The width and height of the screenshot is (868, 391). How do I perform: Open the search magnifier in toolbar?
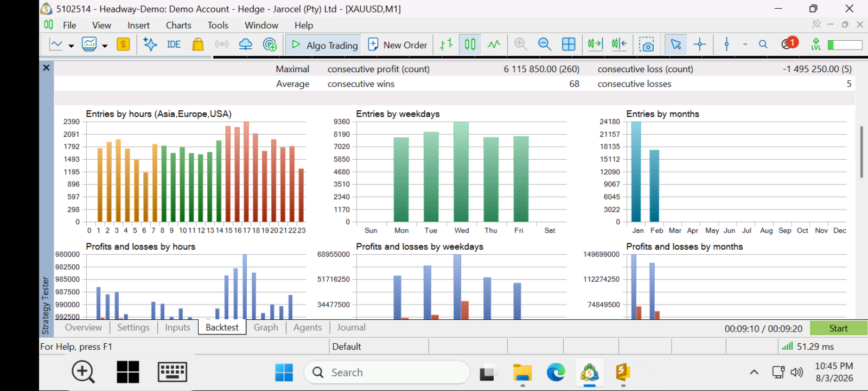(x=763, y=45)
